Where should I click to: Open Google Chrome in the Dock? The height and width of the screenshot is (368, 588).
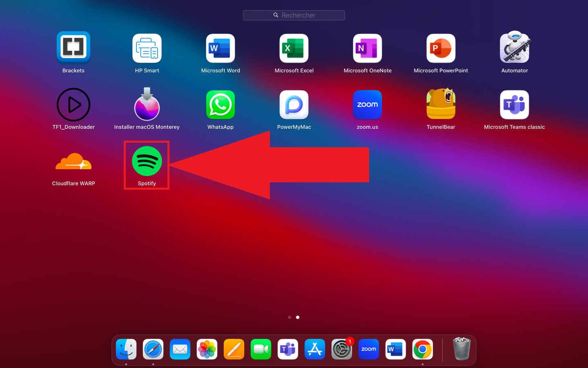[x=423, y=350]
